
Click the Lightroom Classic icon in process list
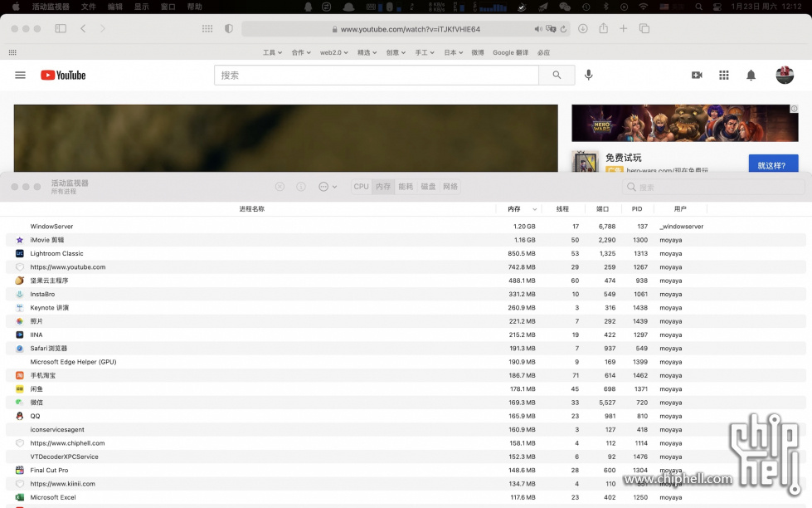(x=20, y=253)
